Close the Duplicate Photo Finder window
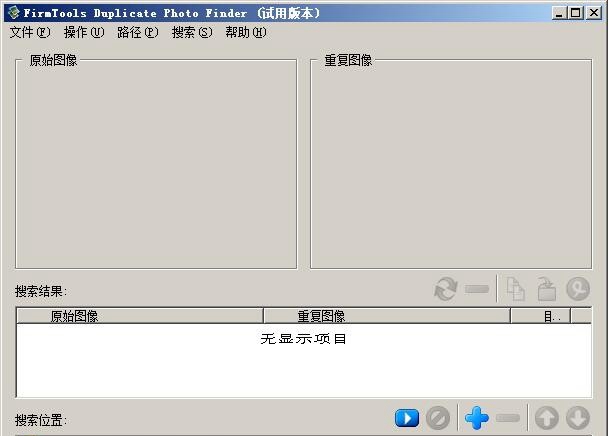608x436 pixels. (x=594, y=13)
